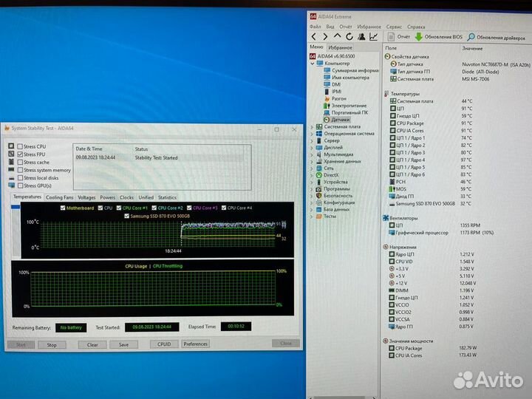
Task: Select the Тесты tree item
Action: (326, 216)
